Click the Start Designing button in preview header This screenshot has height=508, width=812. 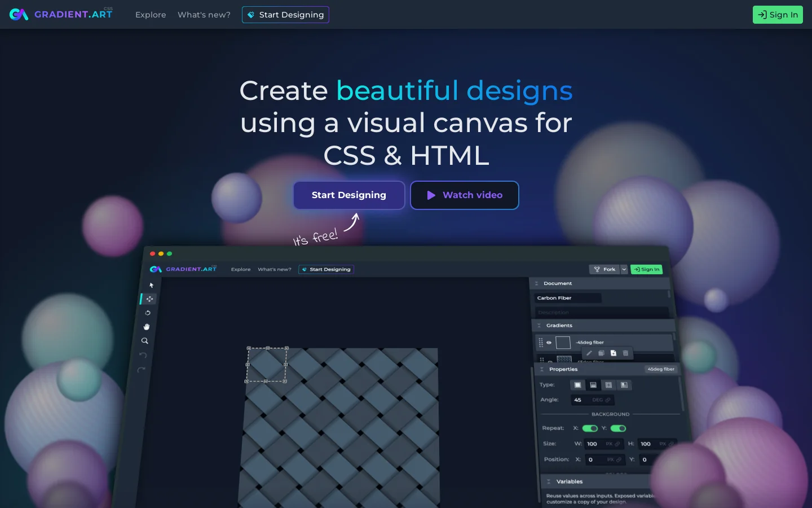click(x=326, y=269)
